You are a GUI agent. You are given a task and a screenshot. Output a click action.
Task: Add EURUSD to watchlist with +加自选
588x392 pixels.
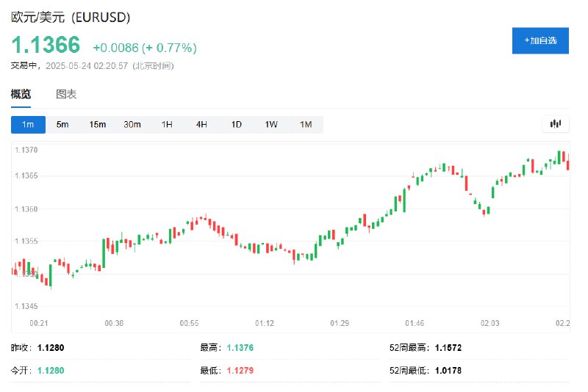point(540,40)
